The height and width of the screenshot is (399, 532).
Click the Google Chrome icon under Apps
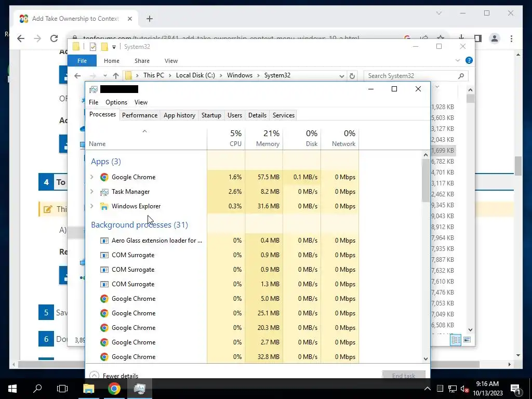click(x=104, y=177)
